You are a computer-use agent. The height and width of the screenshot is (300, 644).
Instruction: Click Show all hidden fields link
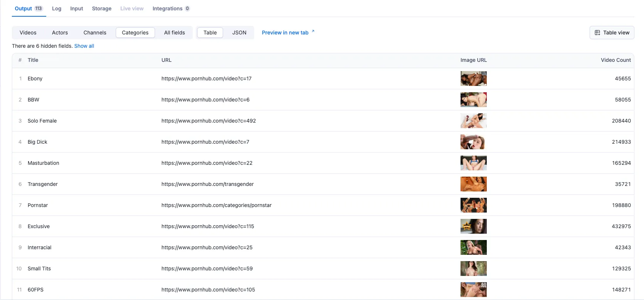pyautogui.click(x=84, y=46)
